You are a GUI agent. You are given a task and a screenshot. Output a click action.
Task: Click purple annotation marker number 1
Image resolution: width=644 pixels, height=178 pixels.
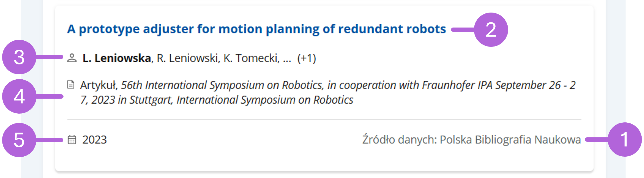point(625,140)
